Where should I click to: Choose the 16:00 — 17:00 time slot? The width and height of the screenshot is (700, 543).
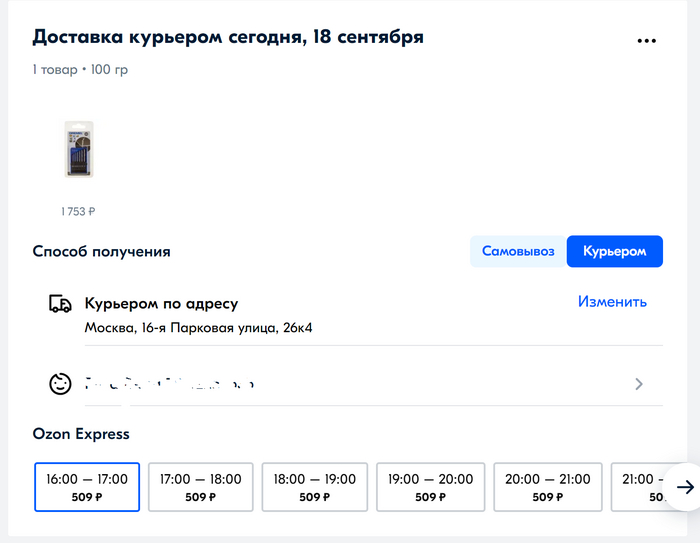click(x=87, y=487)
